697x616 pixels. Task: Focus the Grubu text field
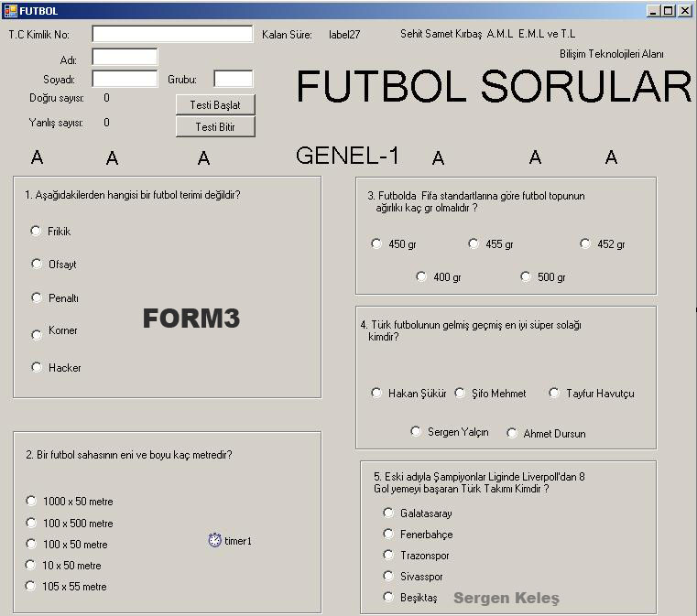pos(233,79)
